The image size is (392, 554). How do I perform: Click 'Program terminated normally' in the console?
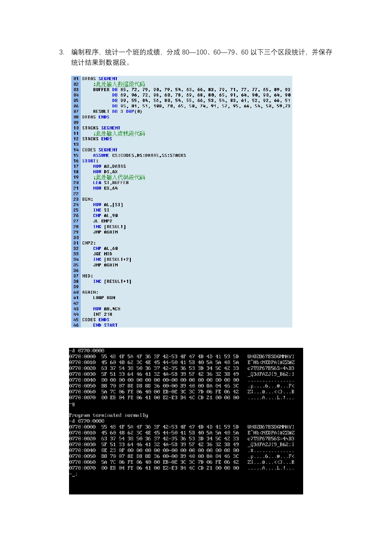108,415
